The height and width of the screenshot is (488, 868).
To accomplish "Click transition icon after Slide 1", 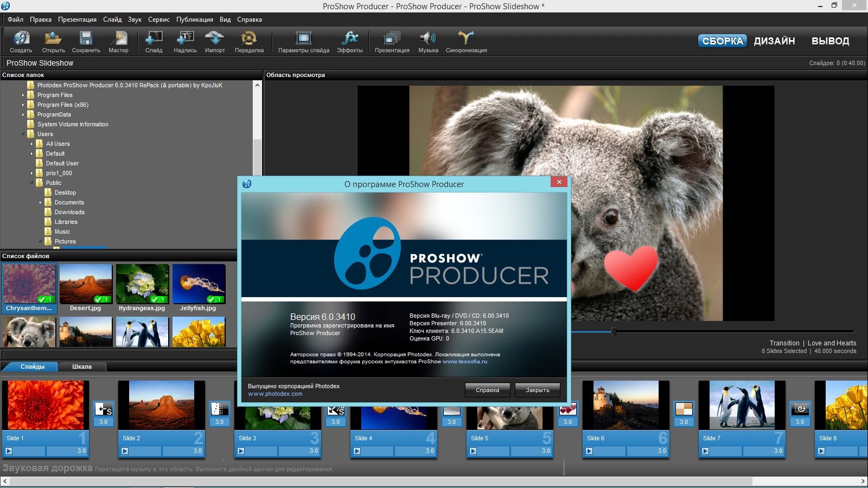I will pos(103,409).
